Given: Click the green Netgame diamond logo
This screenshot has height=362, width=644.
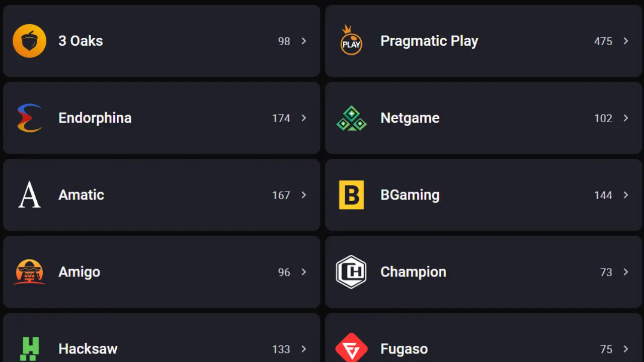Looking at the screenshot, I should point(351,118).
